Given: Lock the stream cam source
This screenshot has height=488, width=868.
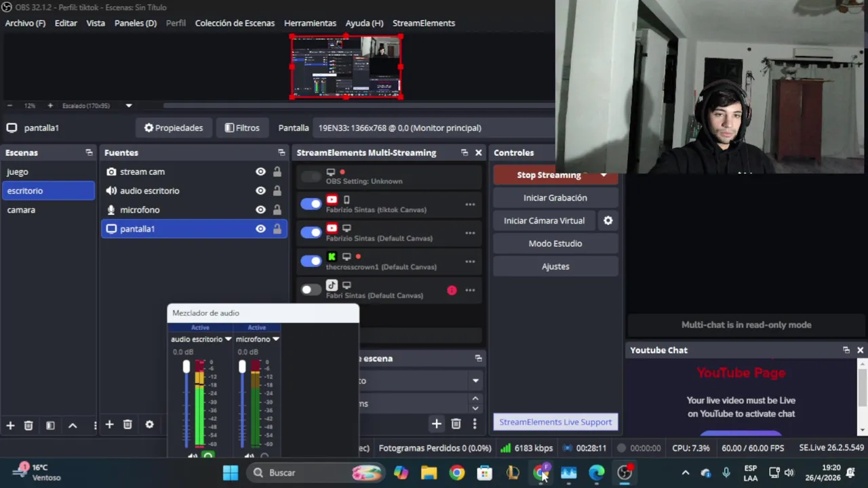Looking at the screenshot, I should (x=277, y=171).
